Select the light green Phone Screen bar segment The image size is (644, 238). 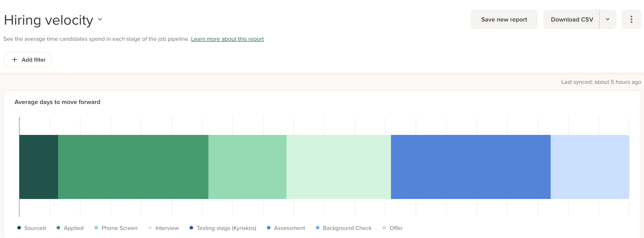click(247, 167)
